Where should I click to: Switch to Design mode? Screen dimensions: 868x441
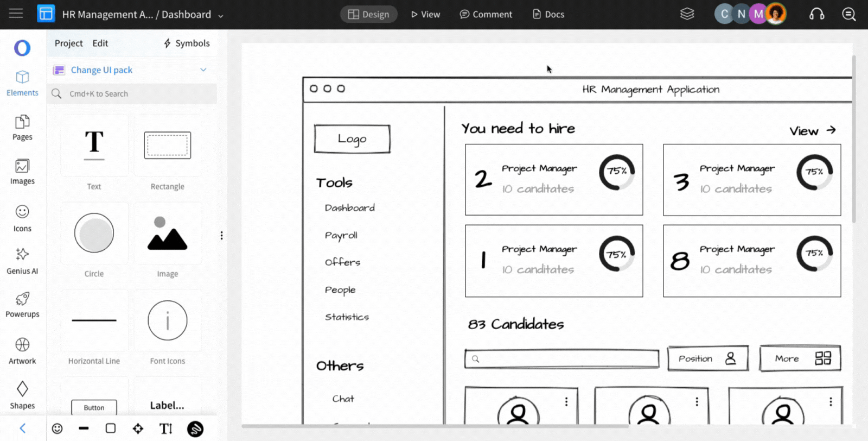[x=369, y=14]
